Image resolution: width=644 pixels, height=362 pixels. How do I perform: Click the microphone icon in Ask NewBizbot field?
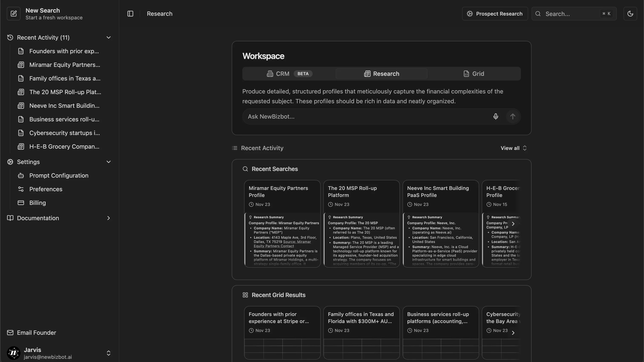point(496,116)
